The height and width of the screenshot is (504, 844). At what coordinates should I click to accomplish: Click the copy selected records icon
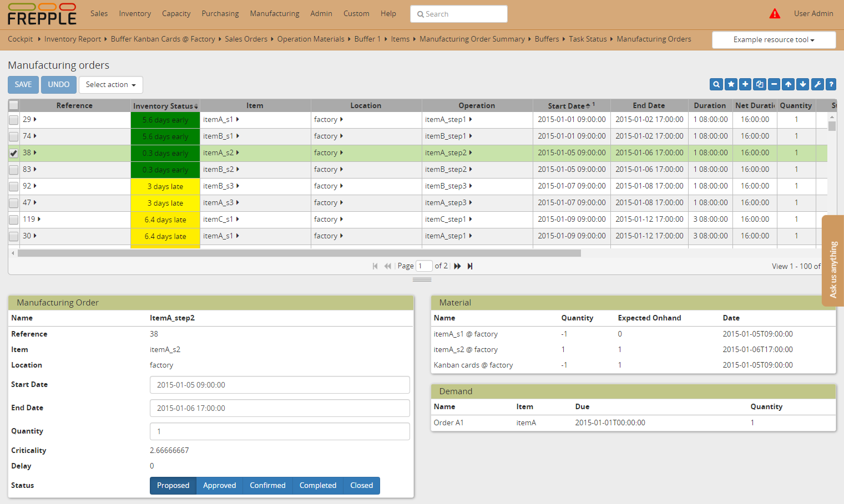(760, 84)
